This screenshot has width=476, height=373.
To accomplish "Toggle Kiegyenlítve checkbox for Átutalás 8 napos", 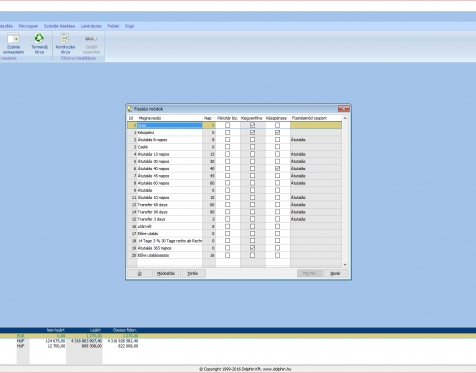I will 252,140.
